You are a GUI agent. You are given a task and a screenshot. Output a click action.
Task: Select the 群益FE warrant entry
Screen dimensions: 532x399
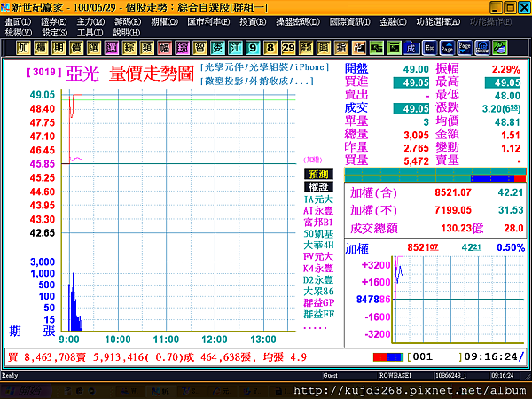coord(318,314)
